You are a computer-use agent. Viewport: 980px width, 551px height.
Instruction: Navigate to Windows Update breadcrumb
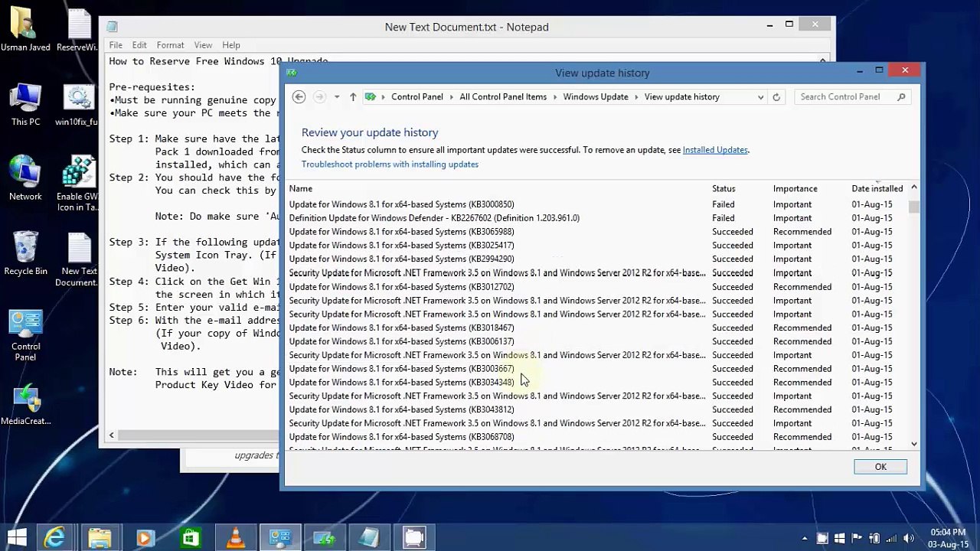596,97
